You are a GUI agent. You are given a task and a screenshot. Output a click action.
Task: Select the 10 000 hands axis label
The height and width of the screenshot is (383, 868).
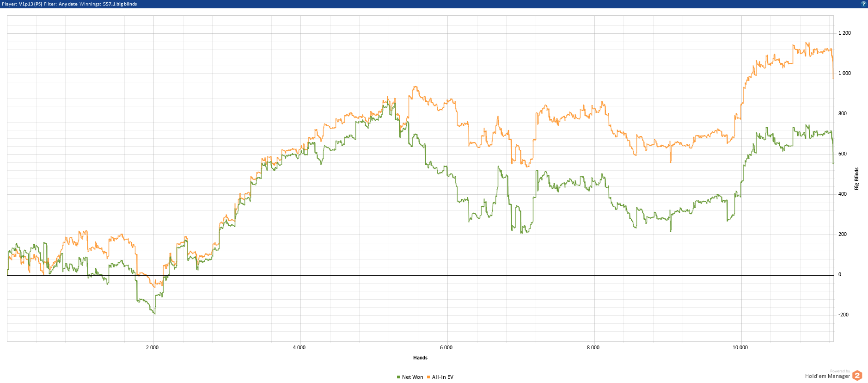pos(740,347)
